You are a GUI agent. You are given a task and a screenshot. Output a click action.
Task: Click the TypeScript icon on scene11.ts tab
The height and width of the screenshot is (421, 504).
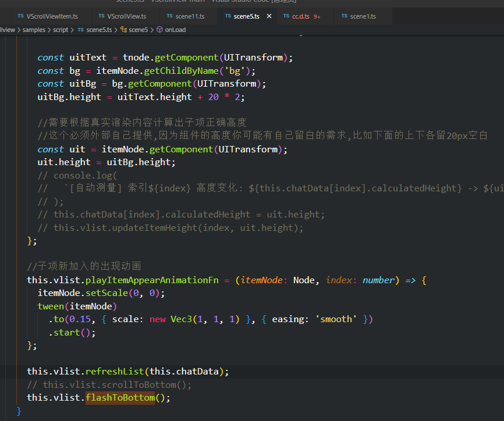tap(170, 16)
